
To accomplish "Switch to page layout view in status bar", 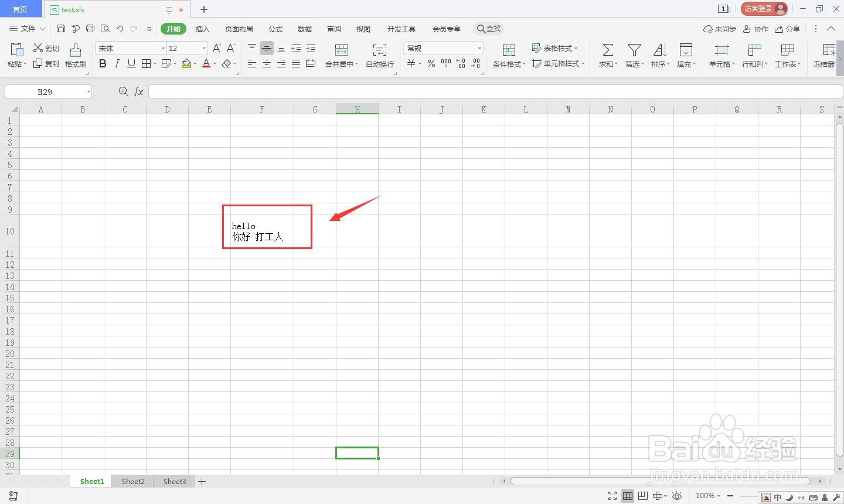I will [643, 496].
